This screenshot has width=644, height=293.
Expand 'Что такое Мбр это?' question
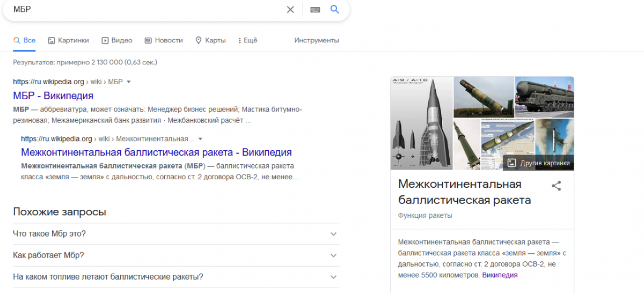[176, 234]
